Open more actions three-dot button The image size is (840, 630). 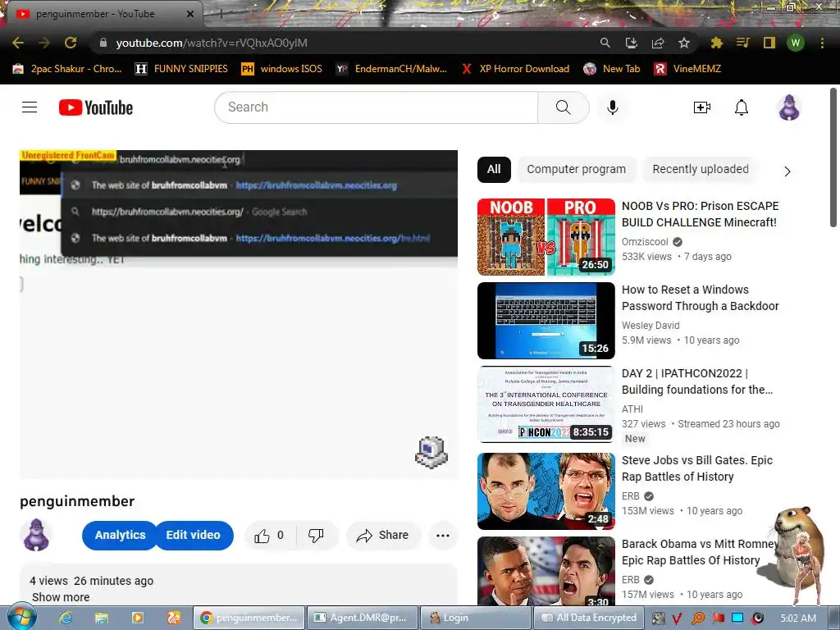point(442,535)
